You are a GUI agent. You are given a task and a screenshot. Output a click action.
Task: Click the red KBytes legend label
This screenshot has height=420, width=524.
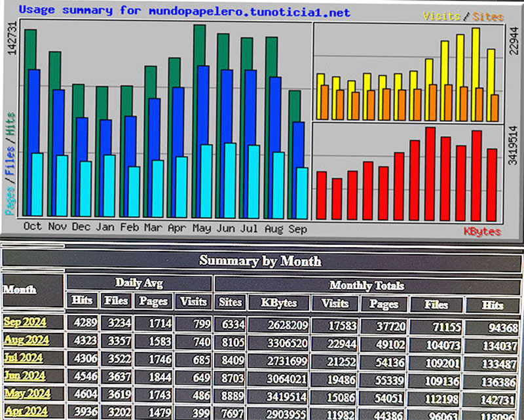coord(482,232)
